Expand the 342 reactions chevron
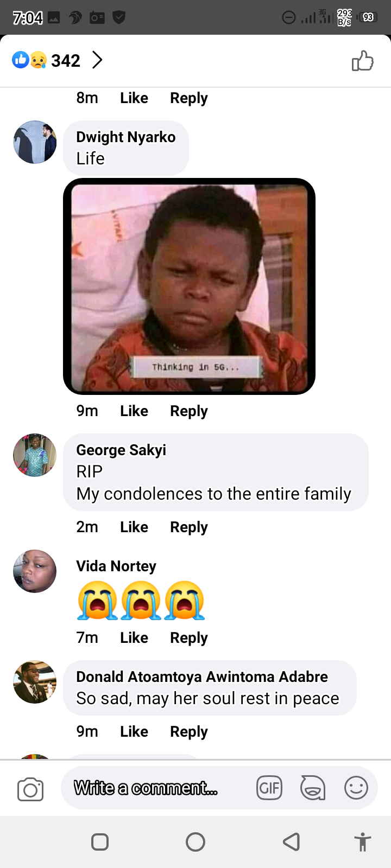 tap(97, 60)
